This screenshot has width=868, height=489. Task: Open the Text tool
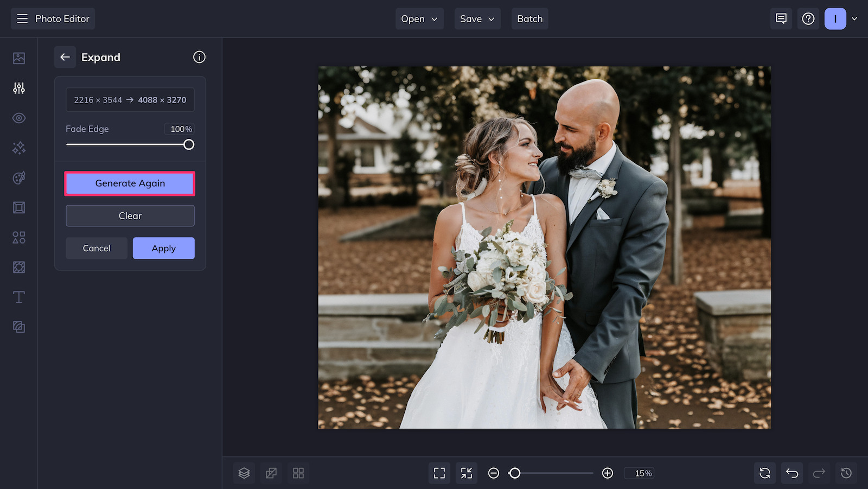click(18, 297)
